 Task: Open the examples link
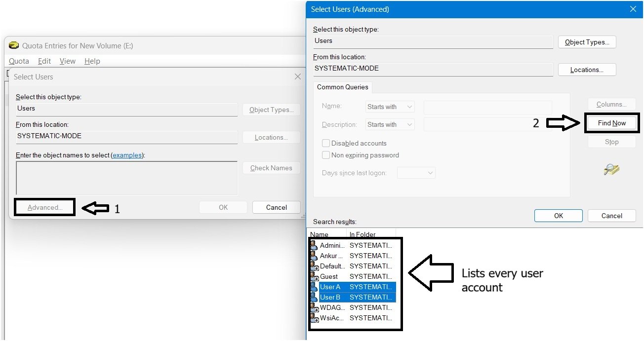pyautogui.click(x=127, y=155)
